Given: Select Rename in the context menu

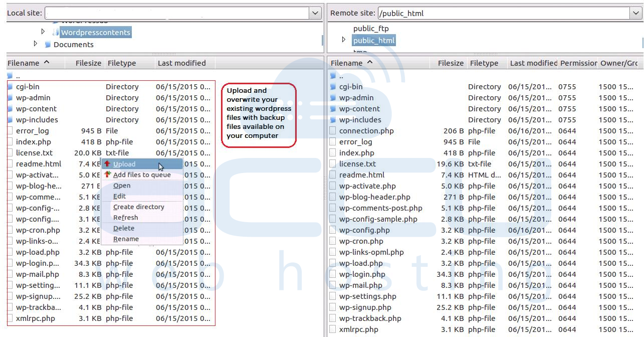Looking at the screenshot, I should click(x=142, y=239).
